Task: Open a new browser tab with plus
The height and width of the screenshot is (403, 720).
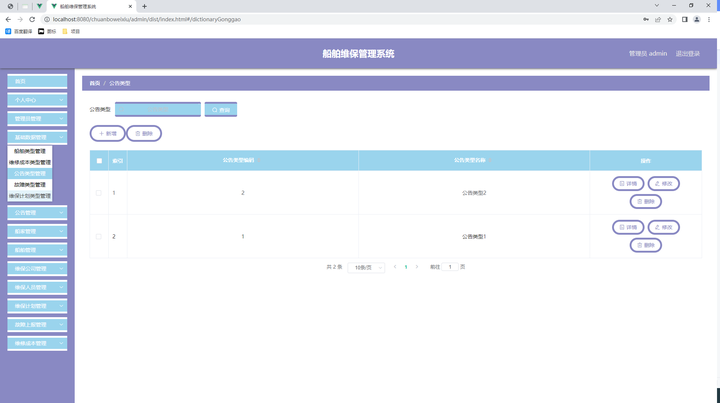Action: [x=144, y=6]
